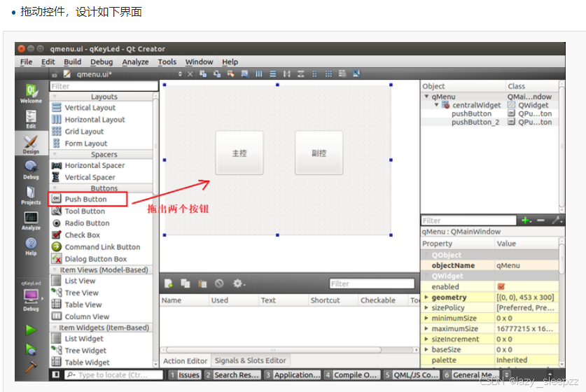The height and width of the screenshot is (392, 586).
Task: Add dynamic property with green plus
Action: (x=526, y=220)
